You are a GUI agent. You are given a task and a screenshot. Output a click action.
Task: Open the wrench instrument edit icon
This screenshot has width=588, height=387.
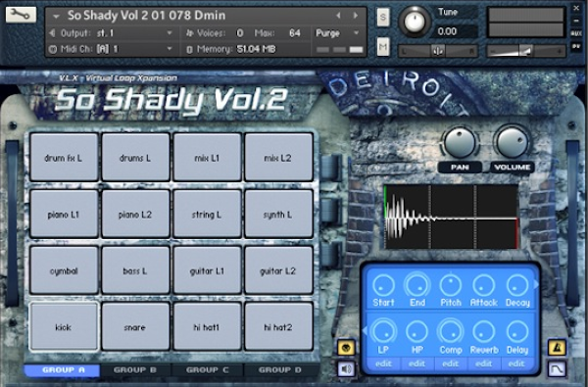click(x=21, y=15)
